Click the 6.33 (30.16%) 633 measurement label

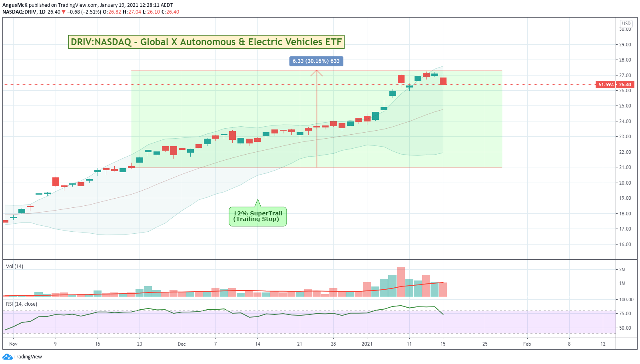point(316,61)
